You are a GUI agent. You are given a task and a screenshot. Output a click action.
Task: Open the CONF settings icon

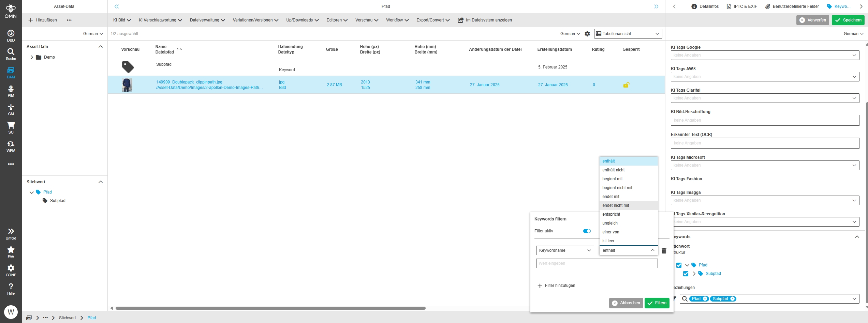[x=11, y=270]
